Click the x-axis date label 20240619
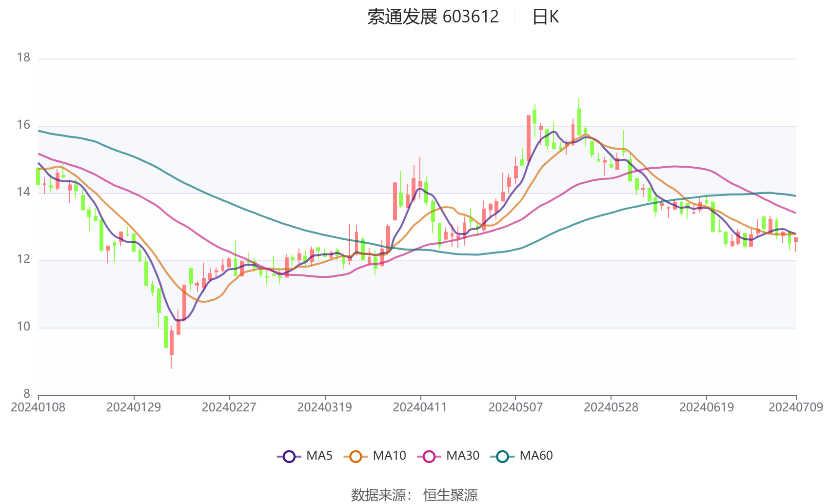Image resolution: width=829 pixels, height=504 pixels. (707, 407)
